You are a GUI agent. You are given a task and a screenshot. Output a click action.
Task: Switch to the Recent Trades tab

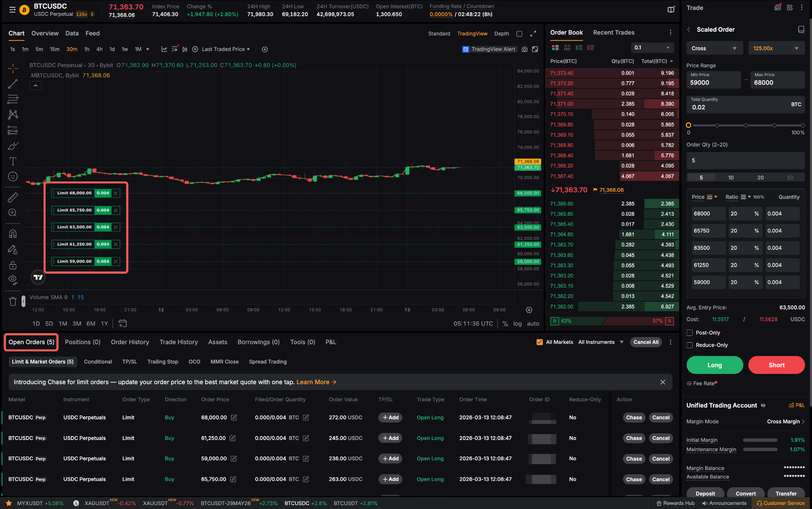613,32
